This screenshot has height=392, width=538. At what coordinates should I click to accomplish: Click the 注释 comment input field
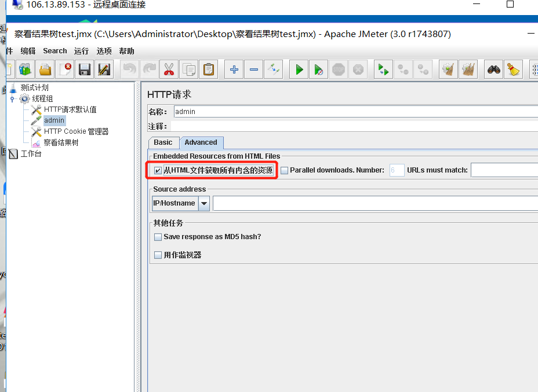(354, 126)
